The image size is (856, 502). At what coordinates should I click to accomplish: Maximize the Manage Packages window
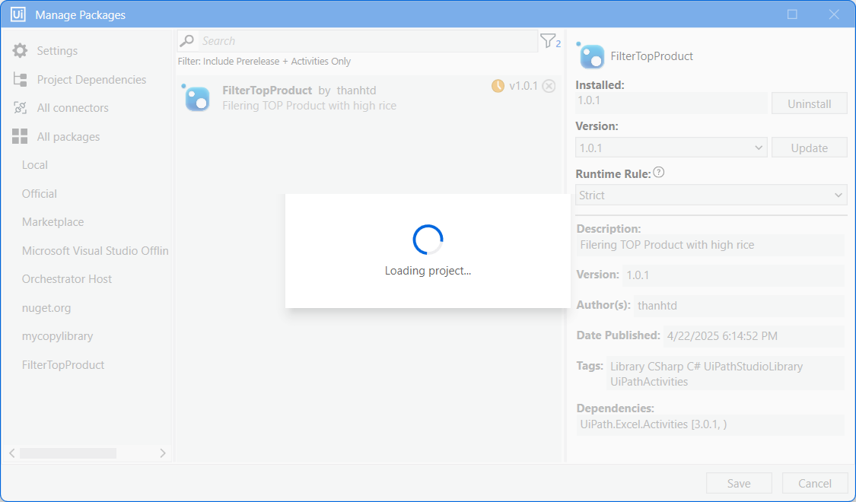click(792, 14)
